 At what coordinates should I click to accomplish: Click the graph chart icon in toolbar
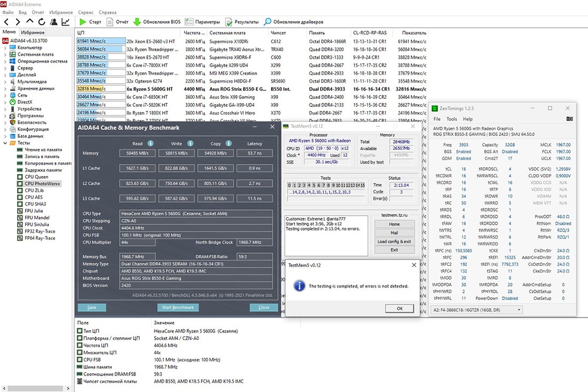coord(65,22)
